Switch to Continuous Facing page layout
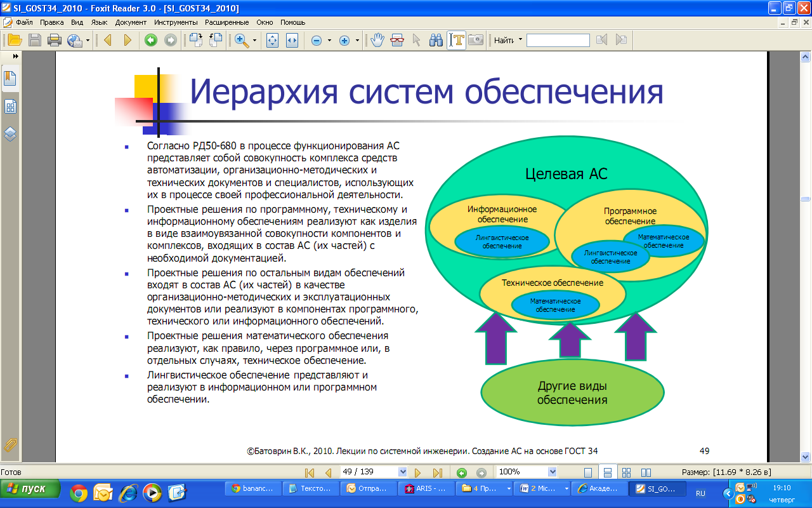Image resolution: width=812 pixels, height=508 pixels. 626,472
